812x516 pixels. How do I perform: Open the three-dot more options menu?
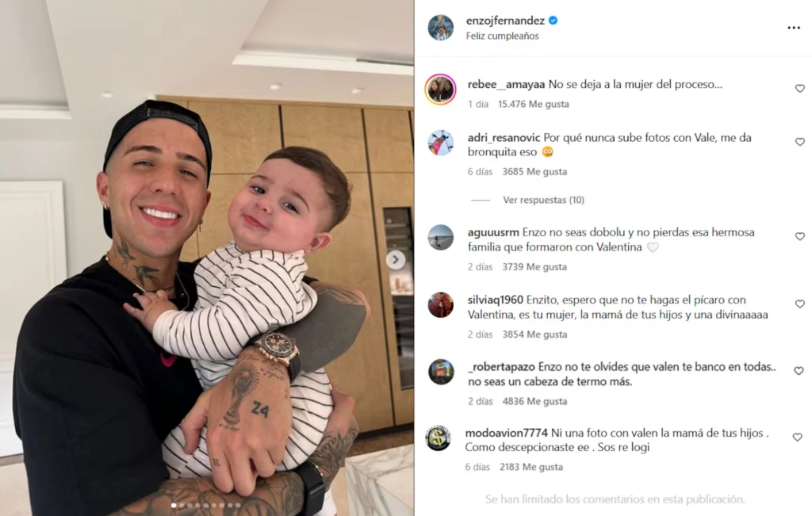(793, 28)
